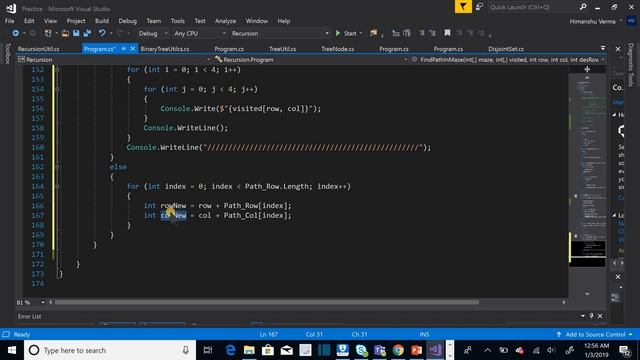This screenshot has height=360, width=640.
Task: Open the Debug menu
Action: click(x=128, y=21)
